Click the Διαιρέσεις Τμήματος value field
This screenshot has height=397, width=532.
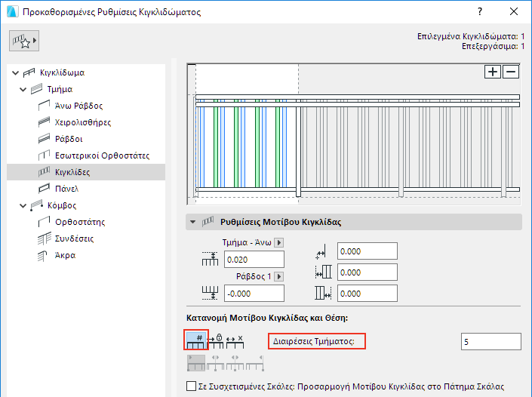click(x=491, y=342)
